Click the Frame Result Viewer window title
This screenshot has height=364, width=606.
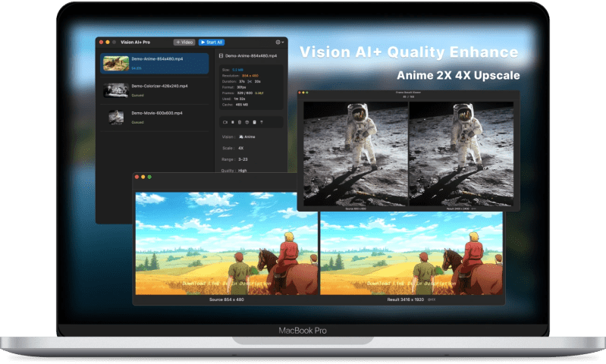tap(409, 93)
